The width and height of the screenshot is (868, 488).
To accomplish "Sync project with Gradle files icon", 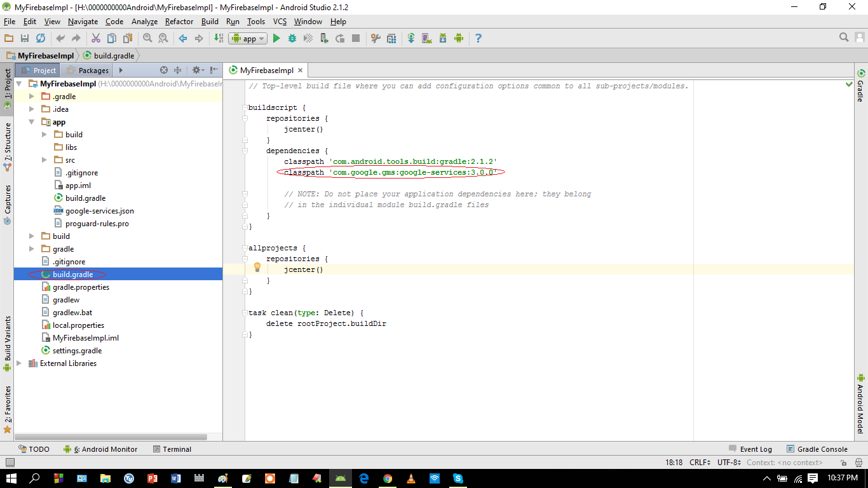I will click(411, 39).
